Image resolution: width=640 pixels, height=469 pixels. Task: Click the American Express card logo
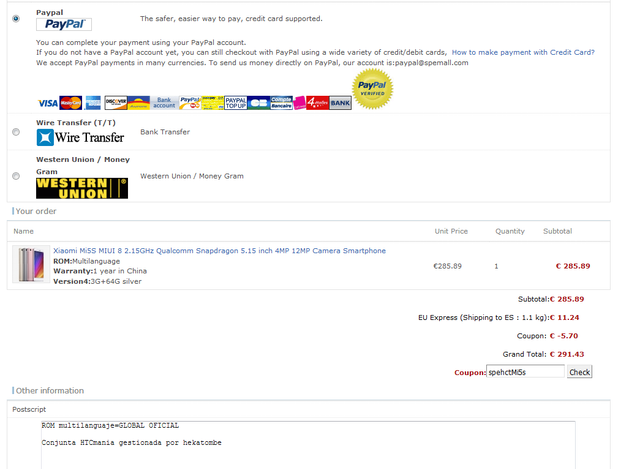pos(93,103)
